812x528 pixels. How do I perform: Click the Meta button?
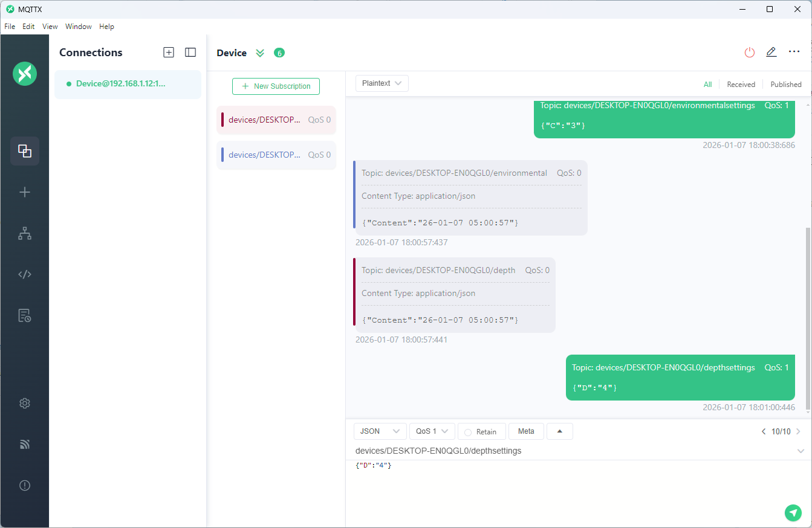(526, 431)
